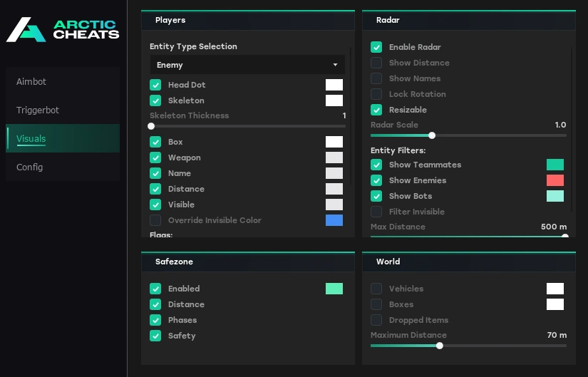Open the Config section

pos(30,167)
